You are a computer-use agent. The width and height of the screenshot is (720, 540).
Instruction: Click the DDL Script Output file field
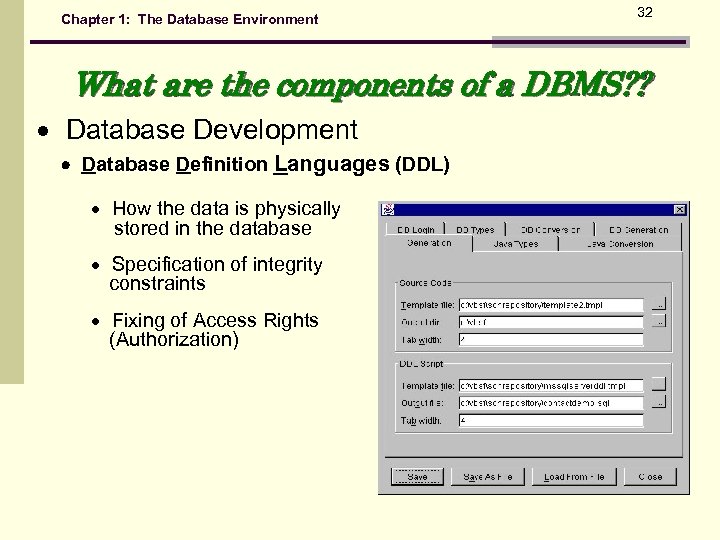click(551, 403)
